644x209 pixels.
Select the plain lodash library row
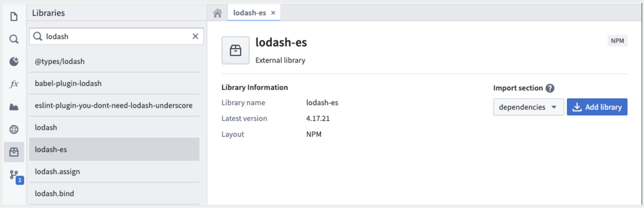click(114, 128)
